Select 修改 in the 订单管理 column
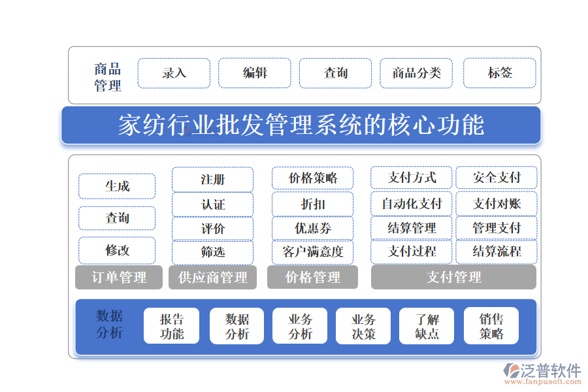 click(x=117, y=250)
